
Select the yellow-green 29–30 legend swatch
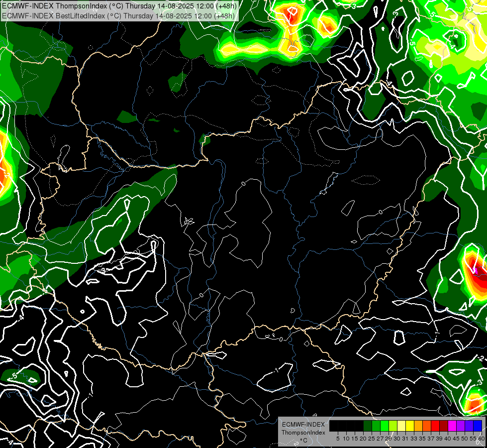[x=393, y=426]
